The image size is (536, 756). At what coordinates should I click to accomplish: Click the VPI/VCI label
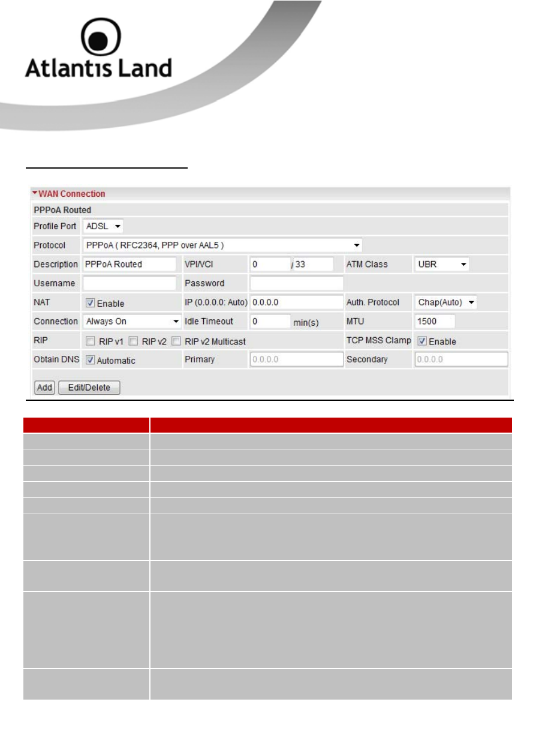point(200,264)
